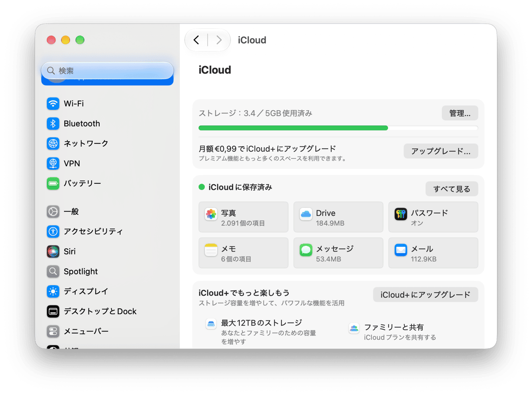Select the デスクトップとDock icon

coord(53,311)
